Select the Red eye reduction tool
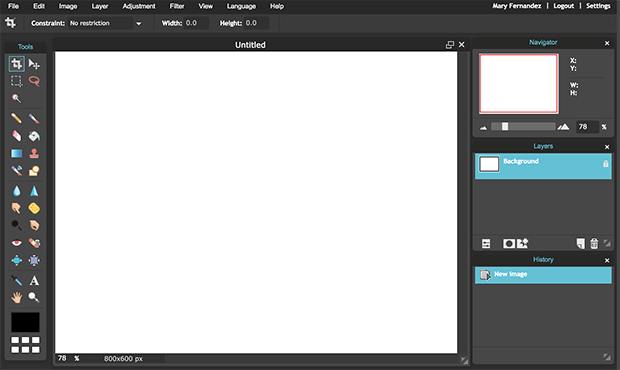 pos(16,243)
